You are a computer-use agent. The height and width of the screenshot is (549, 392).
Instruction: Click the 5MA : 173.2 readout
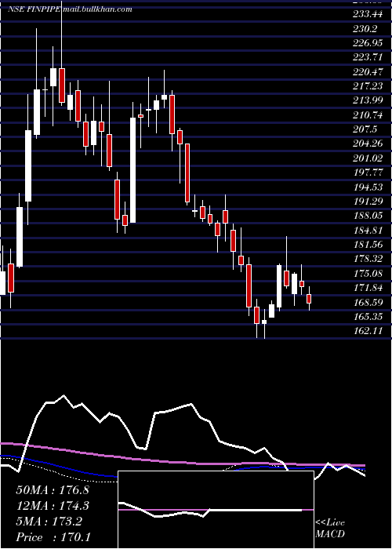click(x=49, y=522)
